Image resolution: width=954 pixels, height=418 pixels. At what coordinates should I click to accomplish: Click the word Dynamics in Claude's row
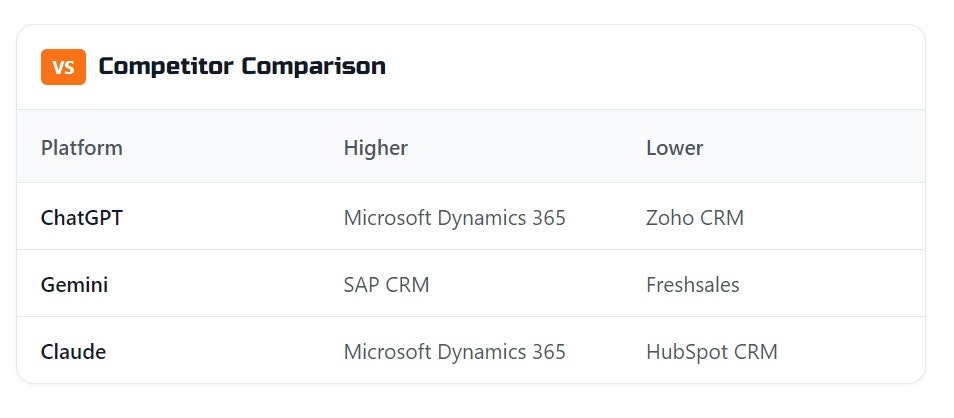click(x=481, y=352)
